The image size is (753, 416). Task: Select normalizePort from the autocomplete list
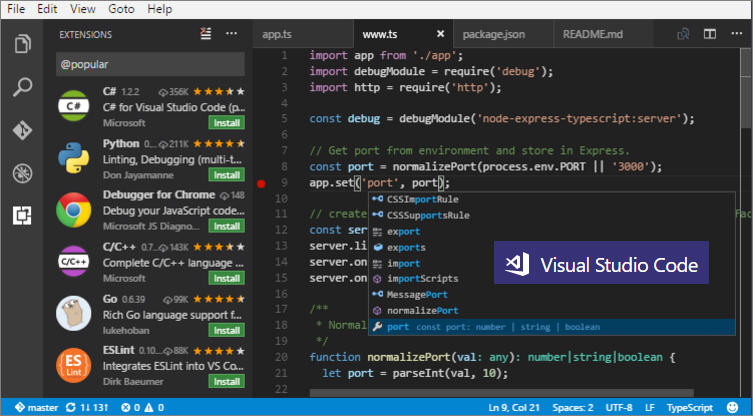(420, 311)
